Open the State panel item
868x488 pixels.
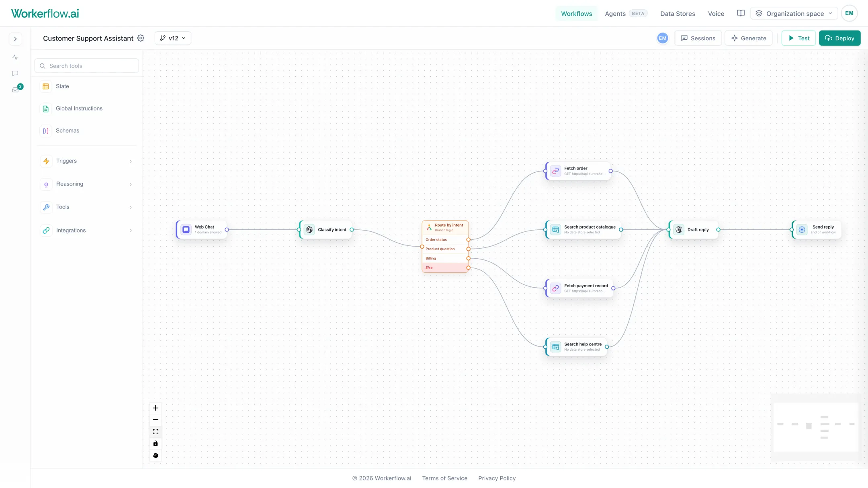[87, 86]
